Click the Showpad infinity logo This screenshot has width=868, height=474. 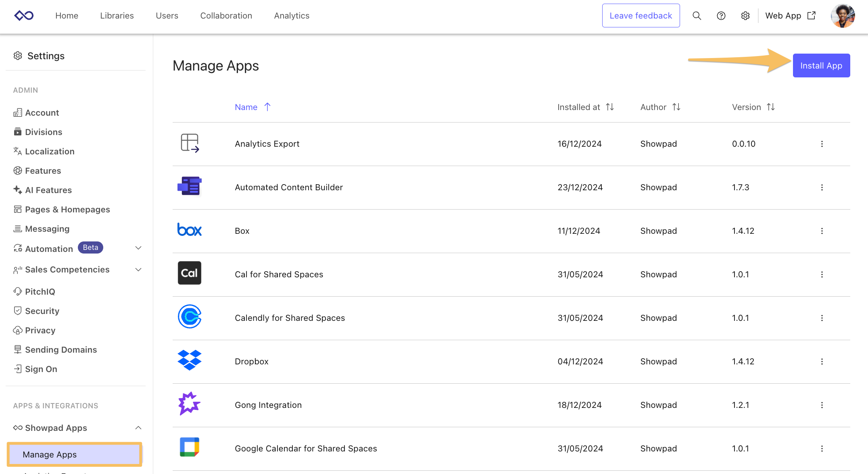click(x=24, y=16)
